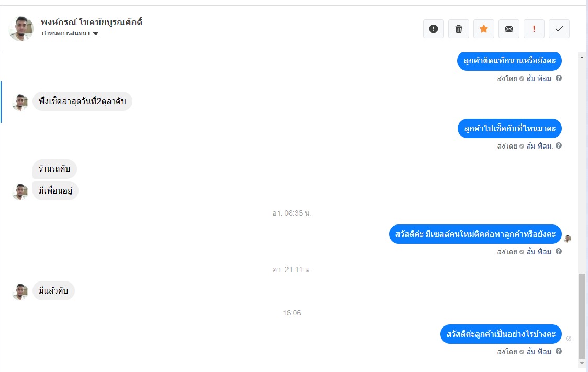
Task: Mark conversation with the orange star
Action: click(484, 29)
